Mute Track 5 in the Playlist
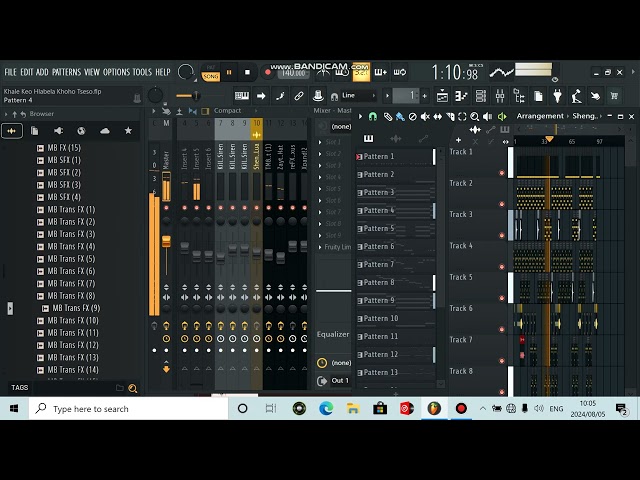The height and width of the screenshot is (480, 640). point(502,298)
